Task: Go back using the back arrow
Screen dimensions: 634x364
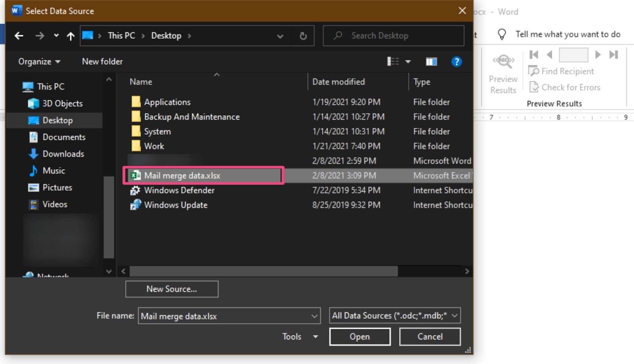Action: (x=19, y=36)
